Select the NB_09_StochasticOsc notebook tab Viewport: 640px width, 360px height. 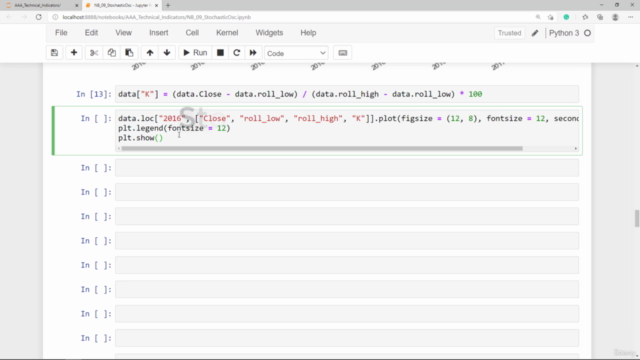(121, 5)
